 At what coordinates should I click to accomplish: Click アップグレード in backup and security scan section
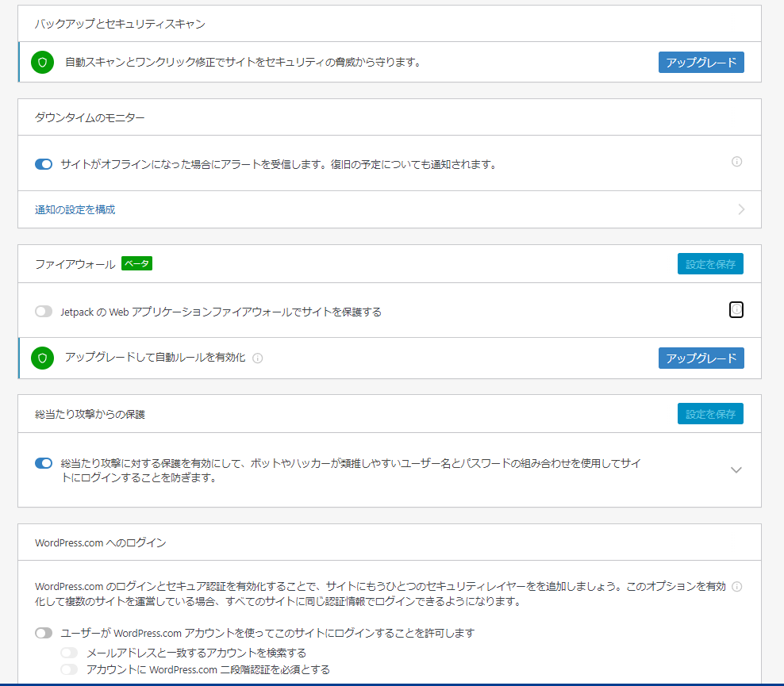(x=701, y=63)
